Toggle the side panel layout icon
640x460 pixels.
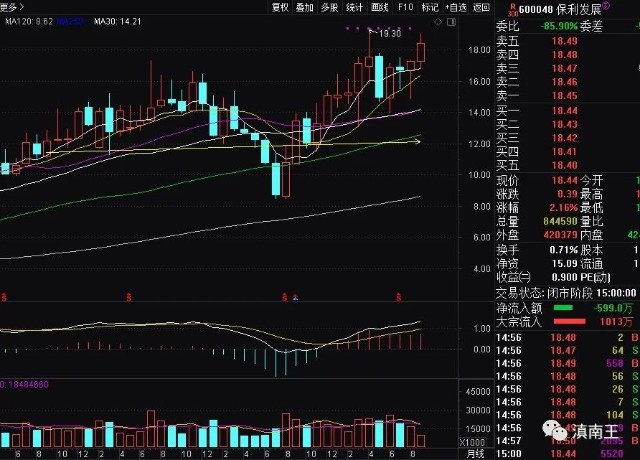coord(451,22)
